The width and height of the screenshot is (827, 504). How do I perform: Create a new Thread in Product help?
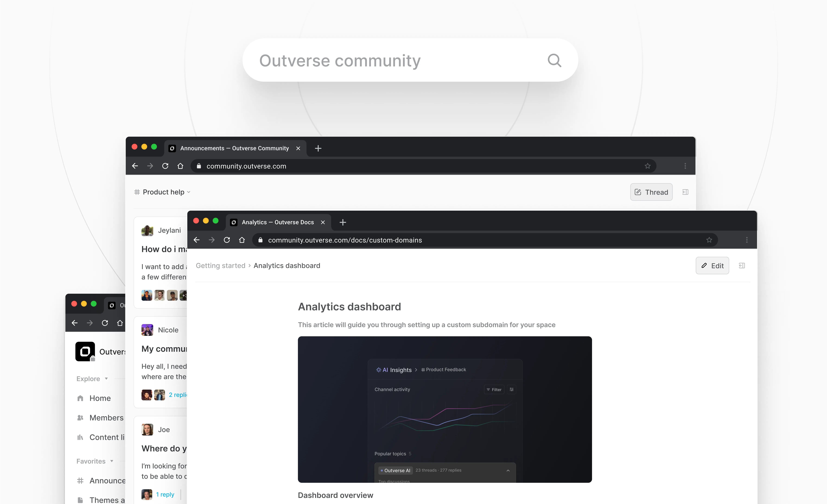(x=651, y=192)
